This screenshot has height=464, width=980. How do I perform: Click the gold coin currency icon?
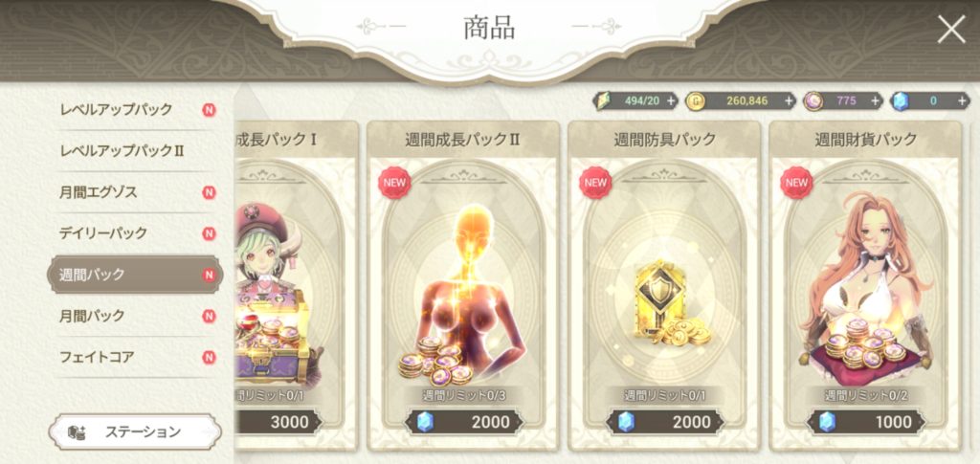point(694,101)
